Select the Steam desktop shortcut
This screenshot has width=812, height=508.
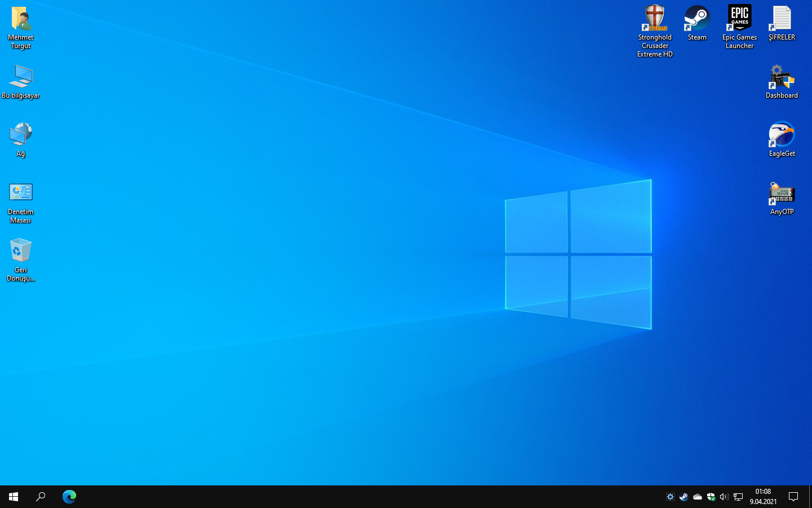[697, 23]
